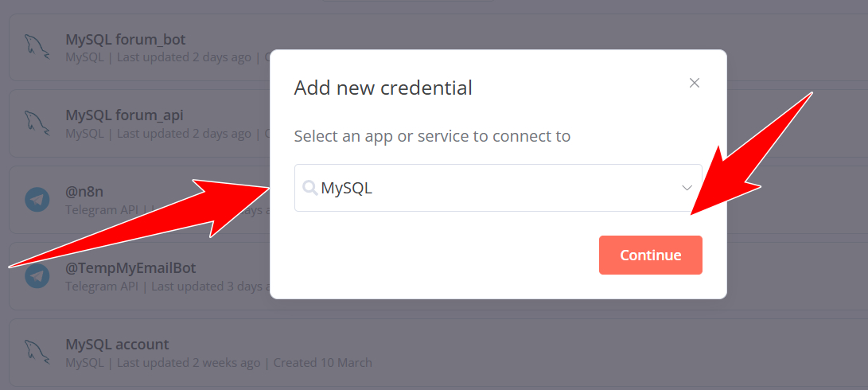This screenshot has width=868, height=390.
Task: Open the MySQL account credential
Action: pos(117,345)
